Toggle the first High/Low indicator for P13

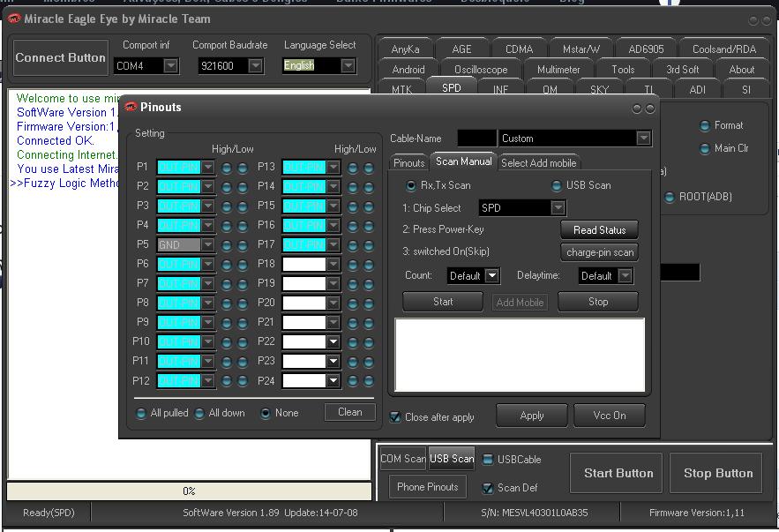tap(353, 168)
